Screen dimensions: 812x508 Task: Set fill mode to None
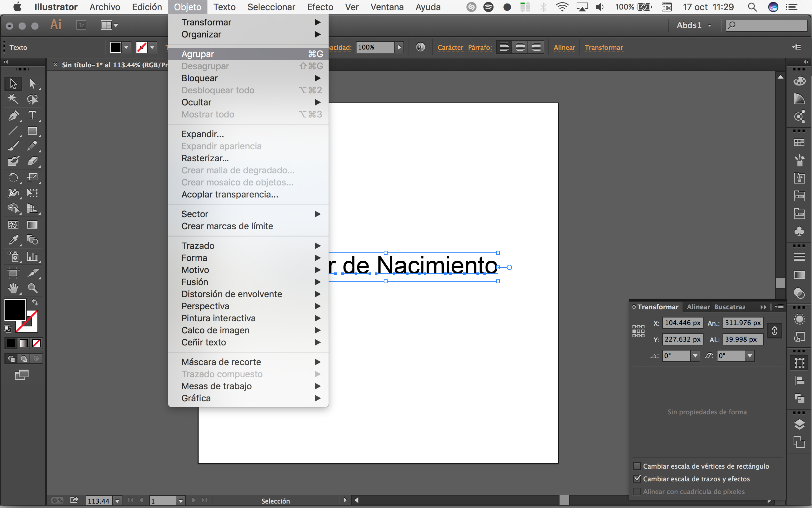point(36,343)
